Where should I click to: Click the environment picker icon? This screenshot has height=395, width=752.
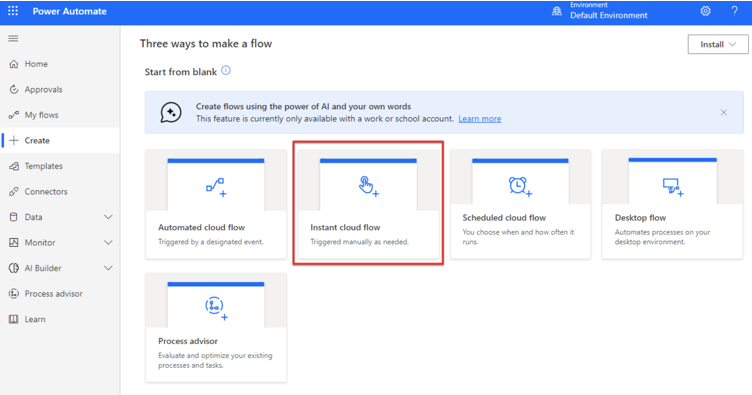point(557,11)
